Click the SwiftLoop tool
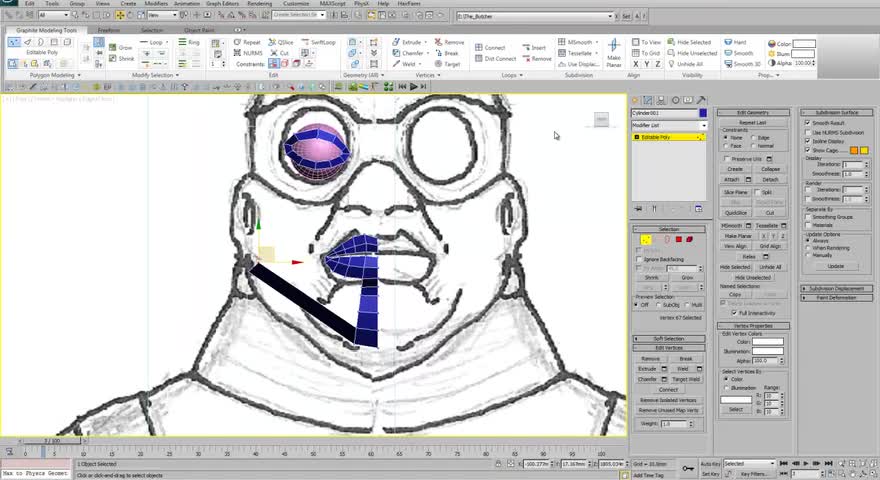Viewport: 880px width, 480px height. 318,42
